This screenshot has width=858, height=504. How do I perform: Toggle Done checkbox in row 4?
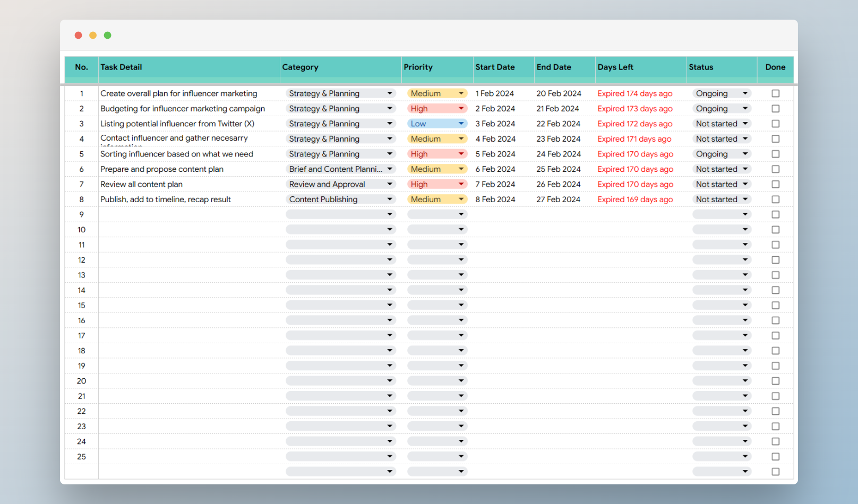tap(775, 139)
